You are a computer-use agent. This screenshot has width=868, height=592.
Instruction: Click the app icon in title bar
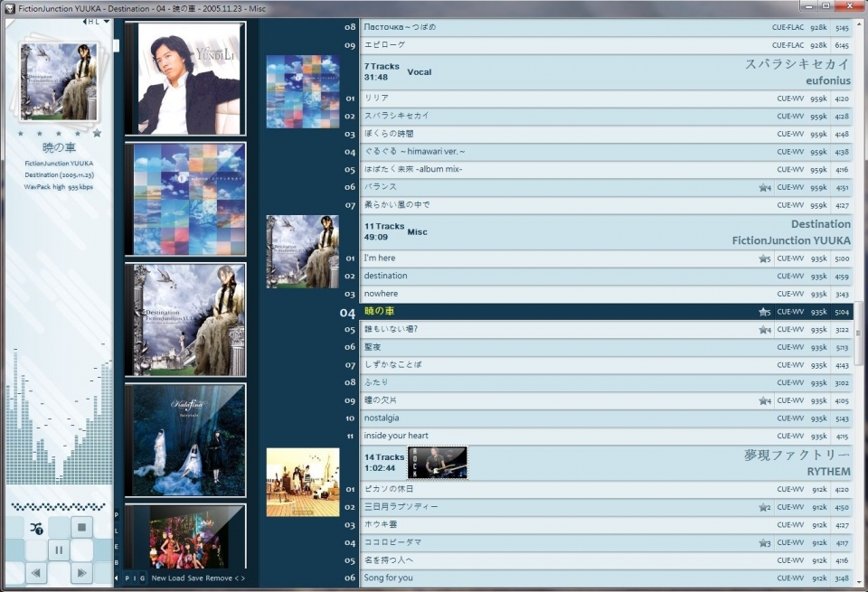(9, 8)
